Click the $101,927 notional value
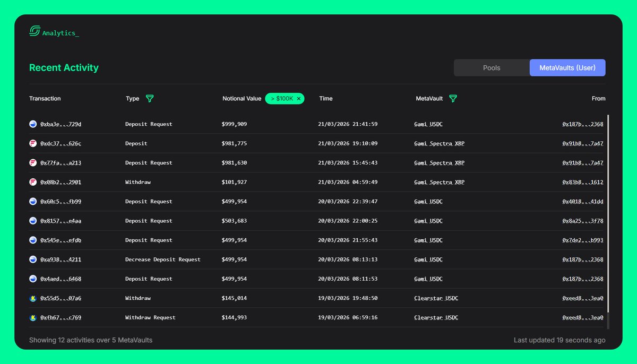Screen dimensions: 637x364 tap(234, 182)
